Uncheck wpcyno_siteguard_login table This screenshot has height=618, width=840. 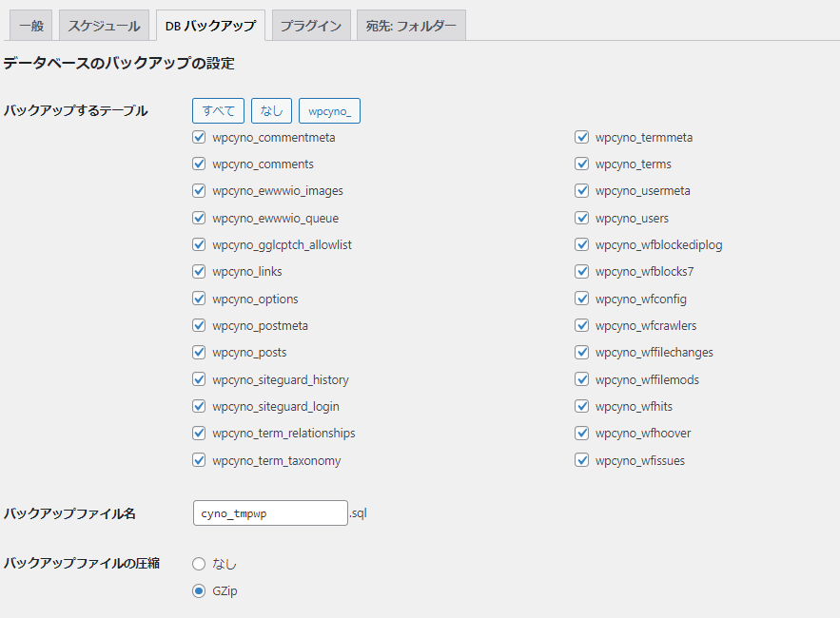[199, 406]
